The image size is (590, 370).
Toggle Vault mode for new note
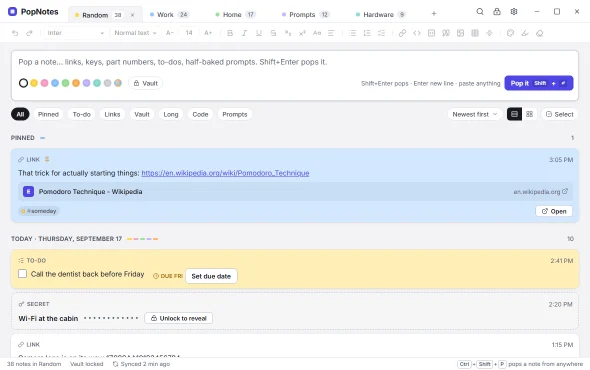[146, 83]
